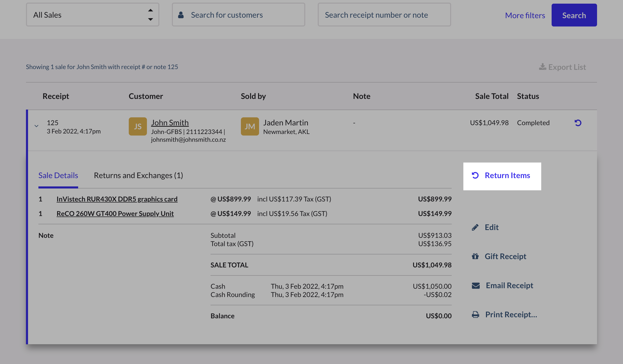
Task: Click the return arrow icon on the completed sale row
Action: tap(578, 123)
